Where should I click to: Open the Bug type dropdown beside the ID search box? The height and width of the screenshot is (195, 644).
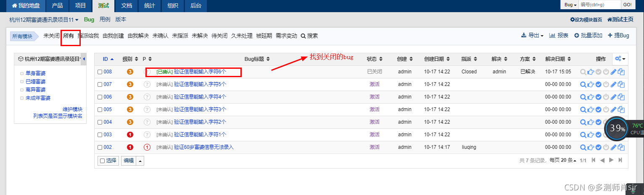tap(570, 5)
